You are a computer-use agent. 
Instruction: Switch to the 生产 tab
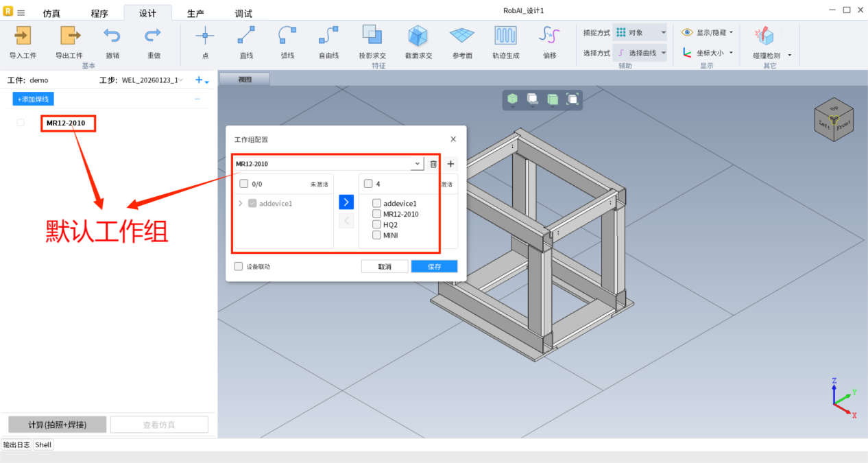(x=195, y=13)
